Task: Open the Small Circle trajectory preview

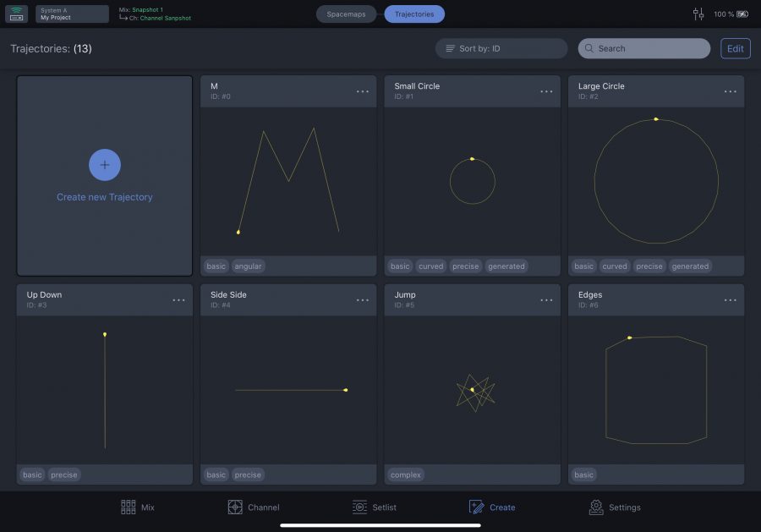Action: [x=472, y=181]
